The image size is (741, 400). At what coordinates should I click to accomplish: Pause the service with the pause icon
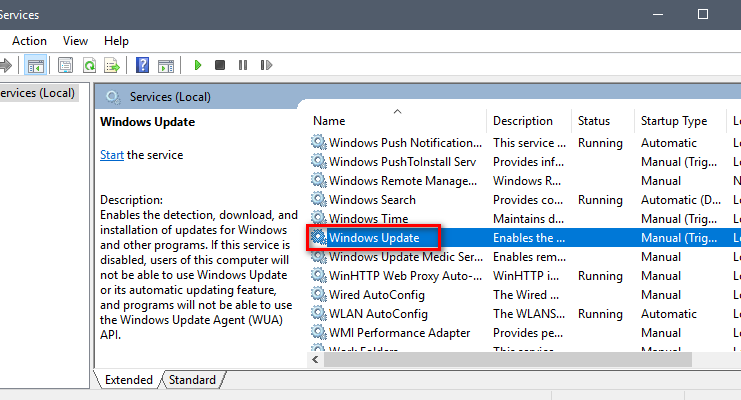coord(243,65)
